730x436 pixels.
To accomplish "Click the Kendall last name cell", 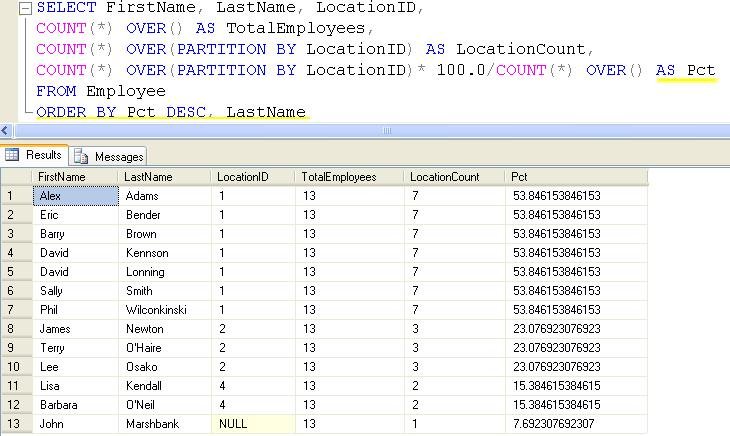I will click(x=165, y=386).
